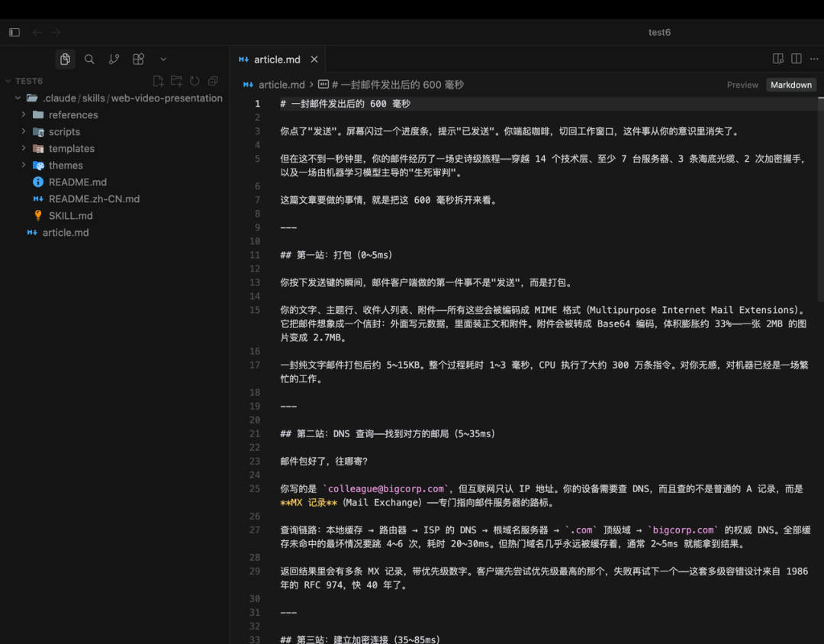Open the Explorer file view

coord(65,60)
